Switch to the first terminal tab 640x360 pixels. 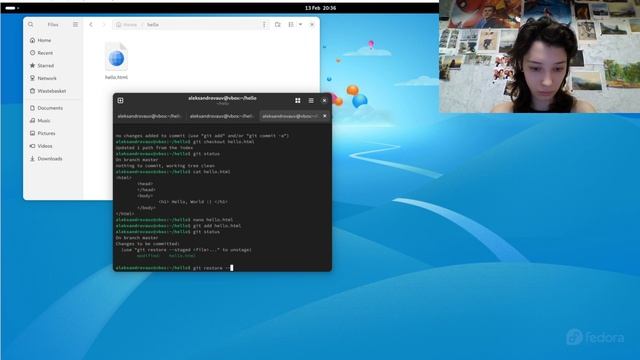(x=149, y=116)
